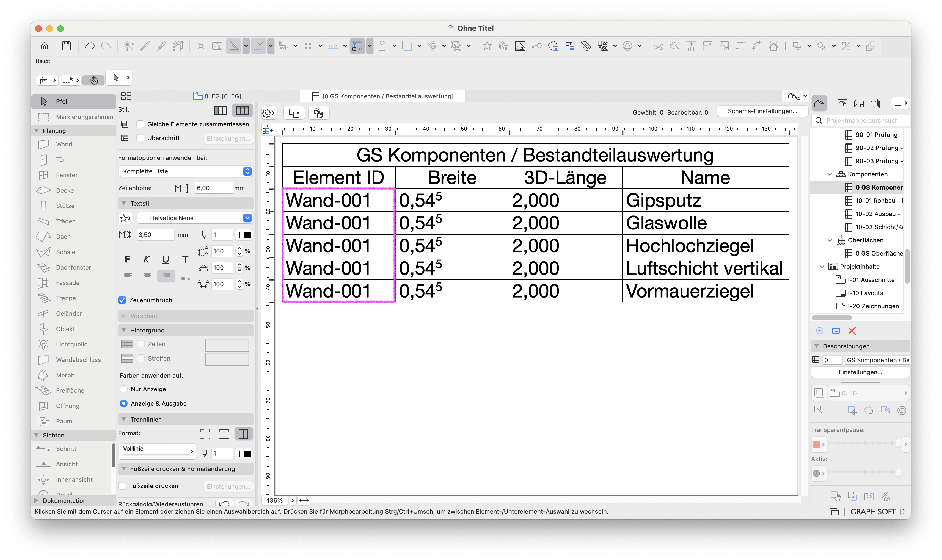Choose the full grid Trennlinien format

click(x=244, y=434)
